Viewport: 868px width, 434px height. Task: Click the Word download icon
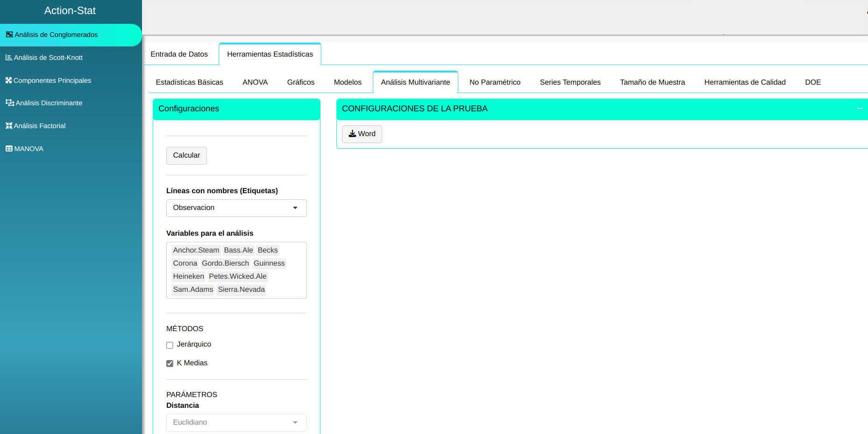coord(352,134)
